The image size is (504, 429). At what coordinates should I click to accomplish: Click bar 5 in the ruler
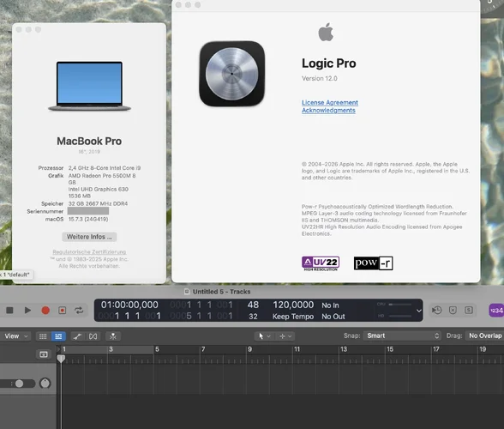pyautogui.click(x=157, y=349)
